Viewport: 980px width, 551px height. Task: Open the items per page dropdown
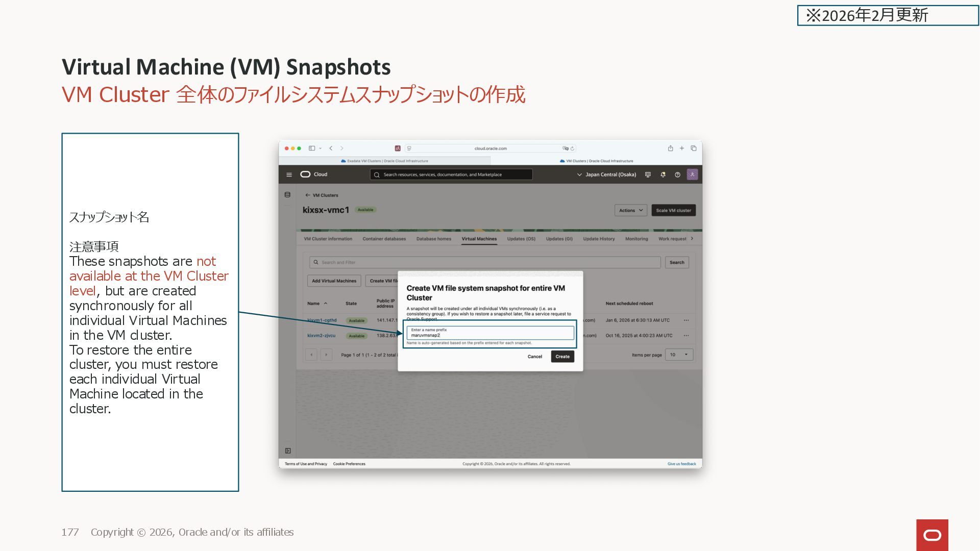coord(679,355)
